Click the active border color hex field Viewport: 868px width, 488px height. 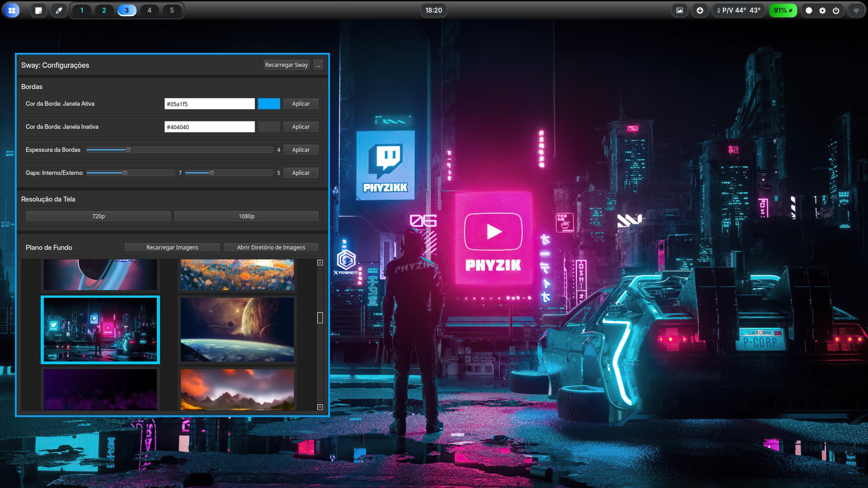click(x=209, y=104)
